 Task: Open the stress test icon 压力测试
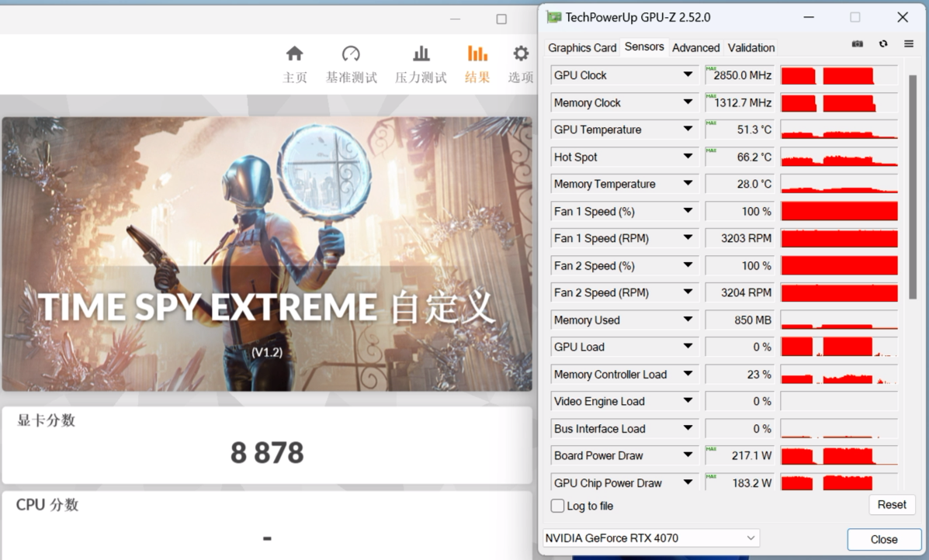pos(421,54)
